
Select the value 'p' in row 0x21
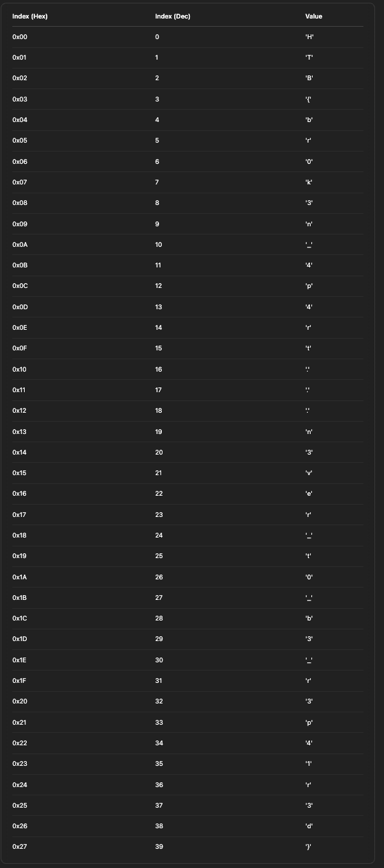[x=309, y=722]
